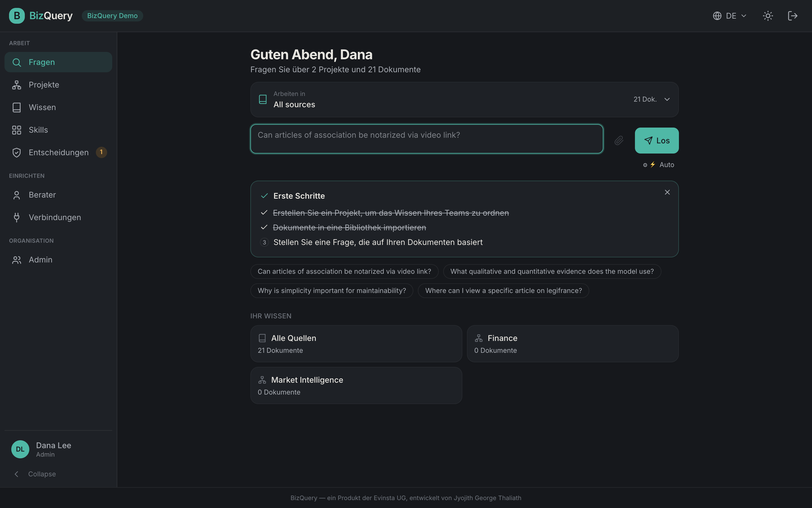Viewport: 812px width, 508px height.
Task: Click the Dokumente importieren completed step
Action: 349,227
